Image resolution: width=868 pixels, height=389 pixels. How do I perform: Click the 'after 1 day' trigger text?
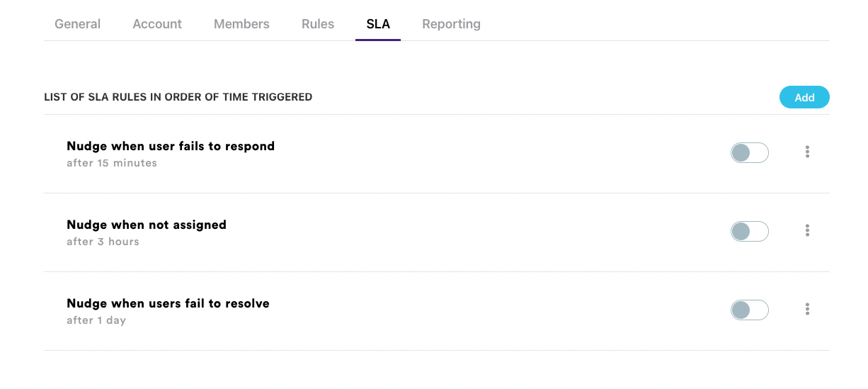(x=96, y=320)
